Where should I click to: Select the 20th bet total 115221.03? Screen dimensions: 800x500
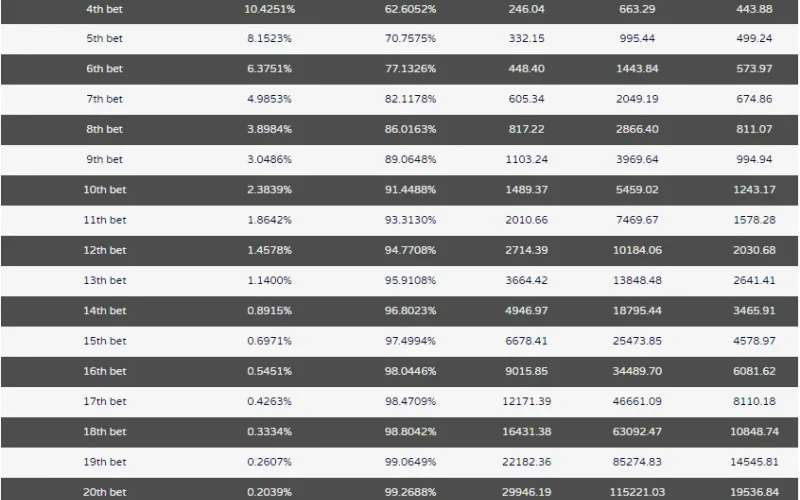[637, 492]
